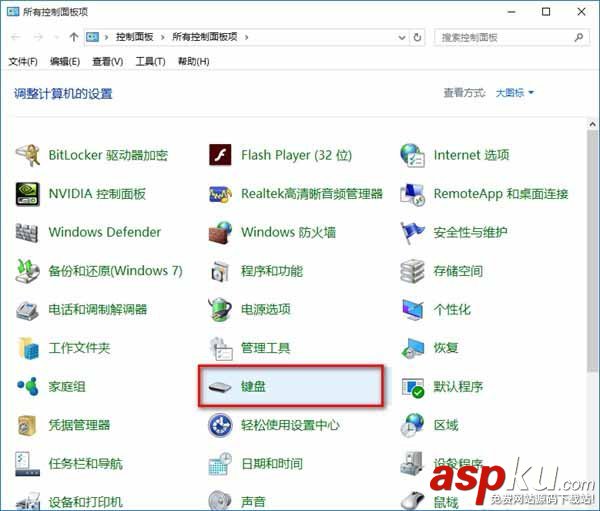
Task: Click the scrollbar up arrow
Action: [593, 124]
